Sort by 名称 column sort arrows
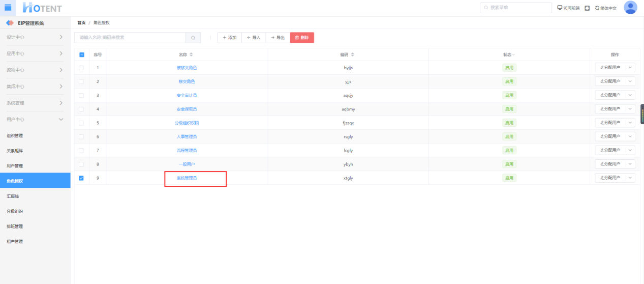Image resolution: width=644 pixels, height=284 pixels. pyautogui.click(x=191, y=54)
